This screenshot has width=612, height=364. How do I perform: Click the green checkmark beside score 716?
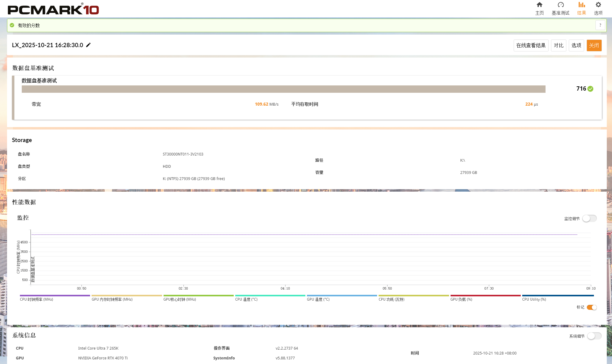pos(591,89)
